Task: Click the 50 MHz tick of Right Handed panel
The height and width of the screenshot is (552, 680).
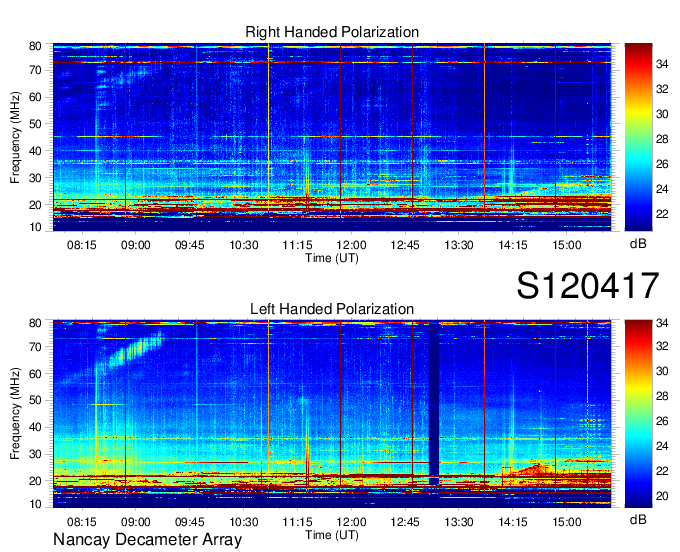Action: coord(35,124)
